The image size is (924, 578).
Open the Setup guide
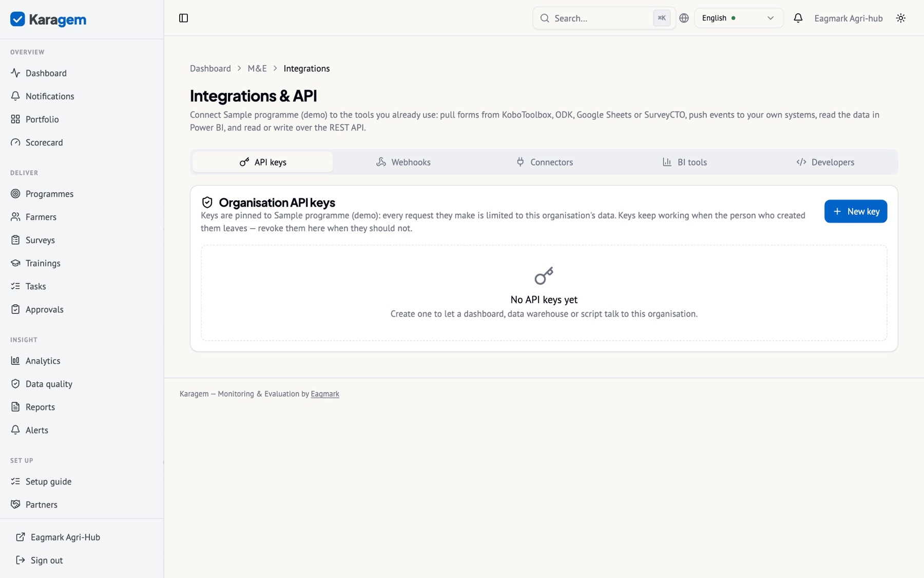[82, 481]
